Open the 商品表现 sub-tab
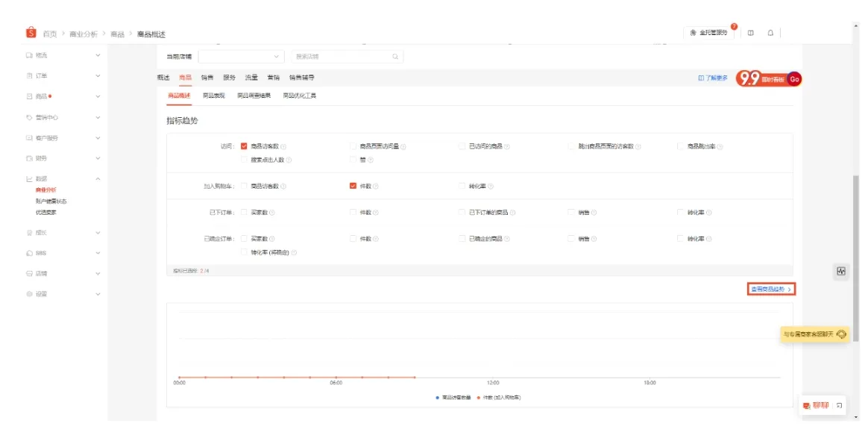 coord(216,96)
